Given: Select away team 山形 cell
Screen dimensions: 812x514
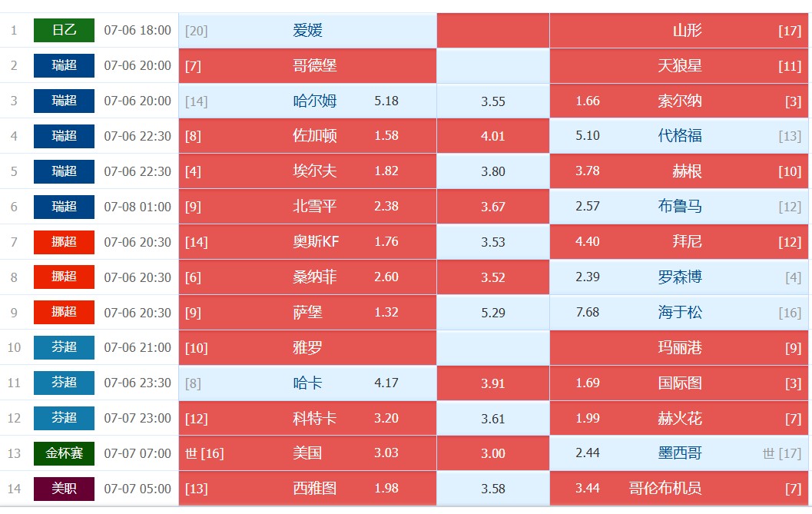Looking at the screenshot, I should [679, 31].
